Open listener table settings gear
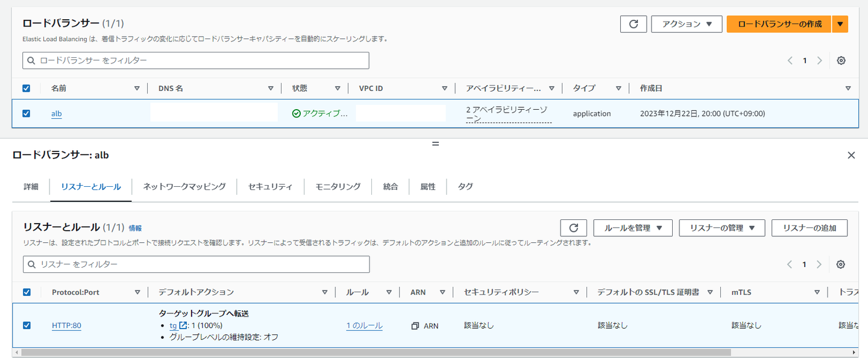This screenshot has height=358, width=868. pyautogui.click(x=841, y=265)
